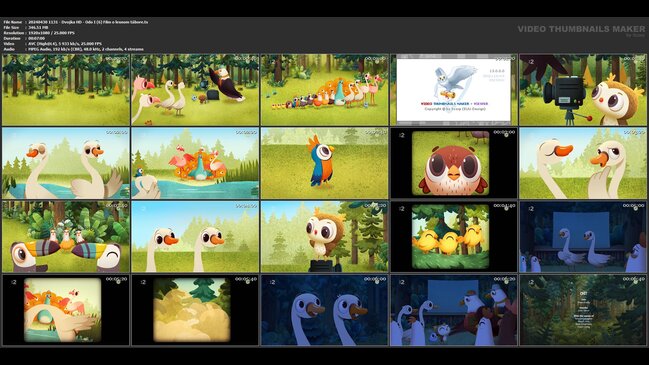Screen dimensions: 649x365
Task: Open the brown sparrow close-up thumbnail
Action: pos(454,163)
